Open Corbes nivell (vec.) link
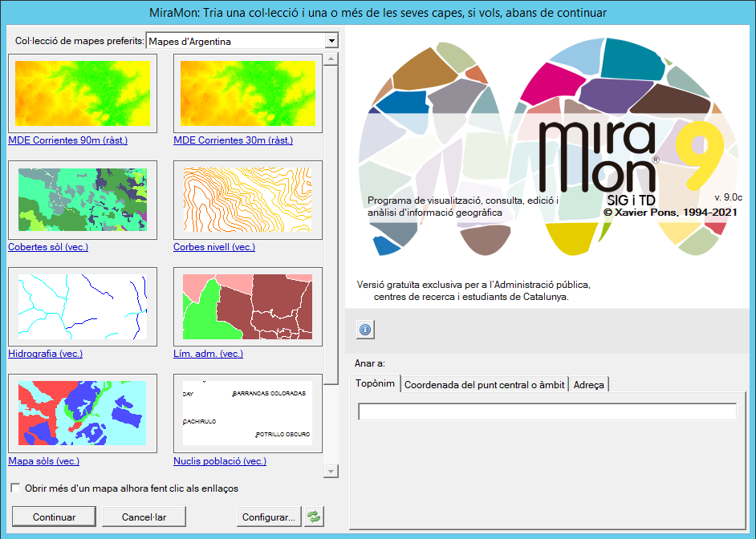Viewport: 756px width, 539px height. [x=214, y=247]
